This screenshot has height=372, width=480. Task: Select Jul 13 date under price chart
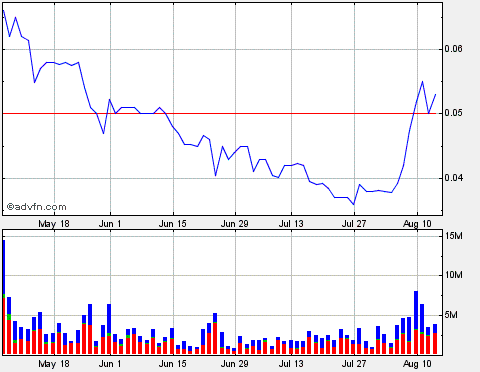(x=291, y=224)
